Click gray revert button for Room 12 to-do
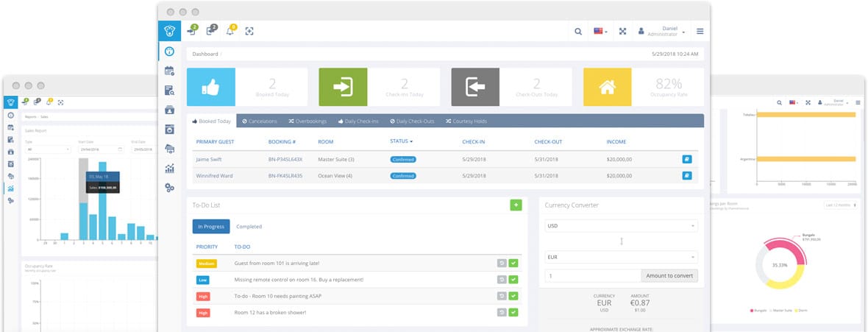The width and height of the screenshot is (868, 332). 502,313
